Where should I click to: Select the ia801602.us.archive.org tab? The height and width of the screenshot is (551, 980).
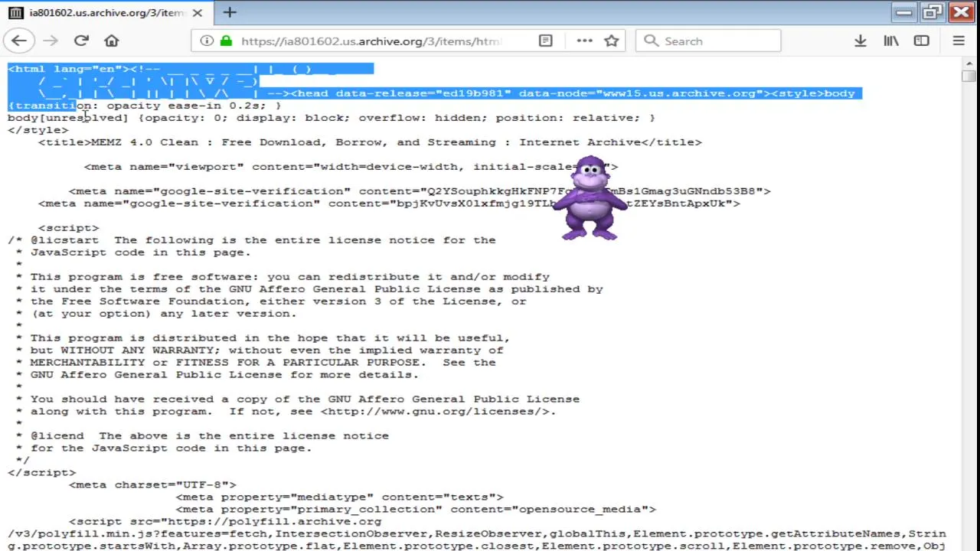[105, 13]
